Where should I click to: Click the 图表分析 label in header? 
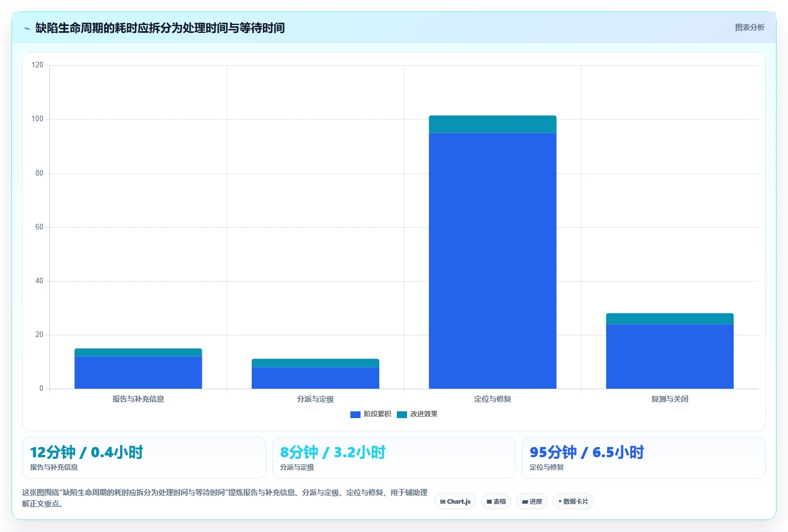click(749, 27)
